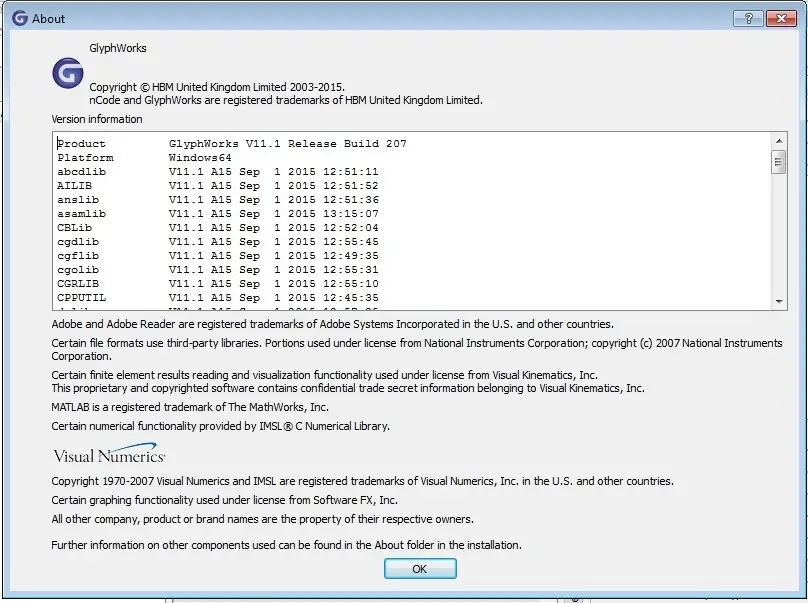
Task: Click the Copyright 1970-2007 Visual Numerics line
Action: (x=362, y=481)
